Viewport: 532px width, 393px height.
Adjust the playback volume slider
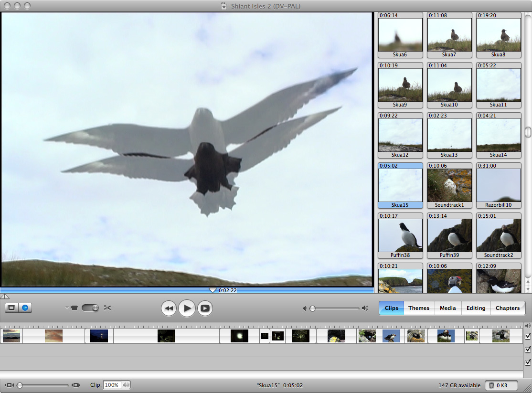click(x=313, y=308)
